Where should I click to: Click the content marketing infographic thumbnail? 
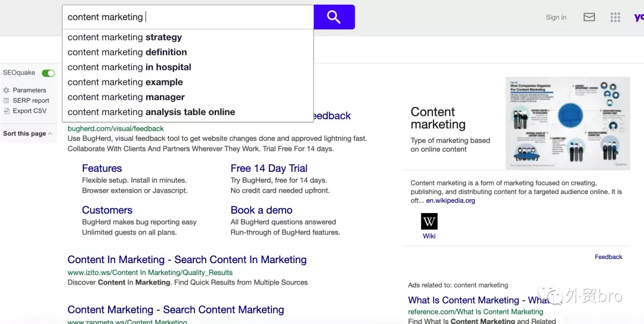coord(568,123)
